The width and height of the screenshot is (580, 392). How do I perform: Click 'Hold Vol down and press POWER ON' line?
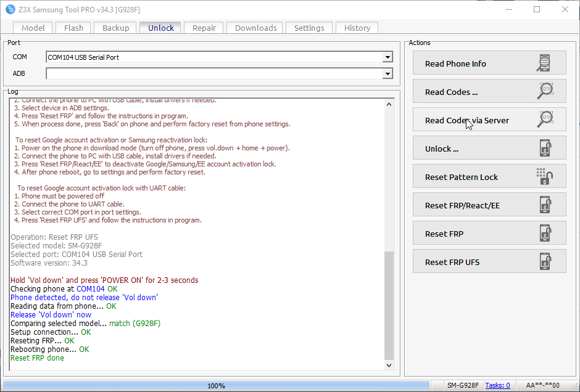[x=104, y=280]
